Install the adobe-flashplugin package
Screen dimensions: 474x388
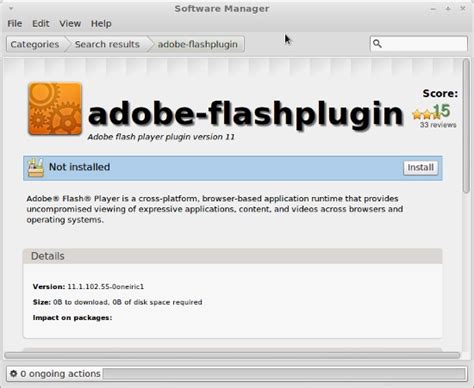point(421,167)
